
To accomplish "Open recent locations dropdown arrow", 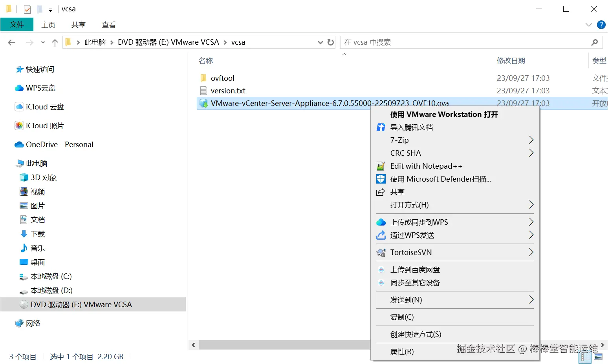I will pyautogui.click(x=43, y=42).
